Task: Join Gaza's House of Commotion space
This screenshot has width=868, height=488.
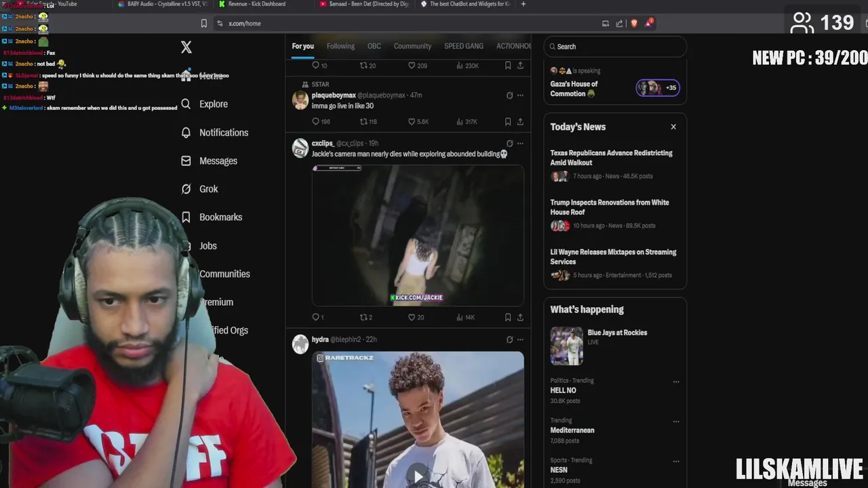Action: point(574,89)
